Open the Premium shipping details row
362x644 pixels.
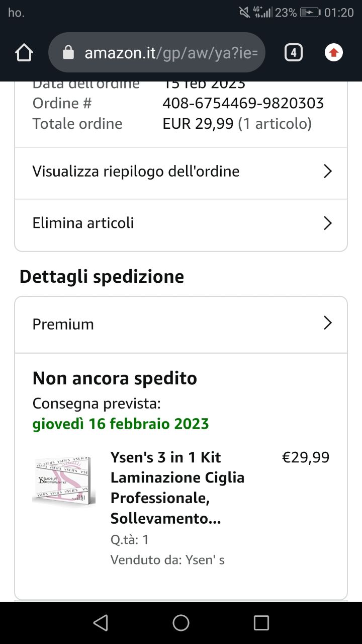[x=181, y=325]
